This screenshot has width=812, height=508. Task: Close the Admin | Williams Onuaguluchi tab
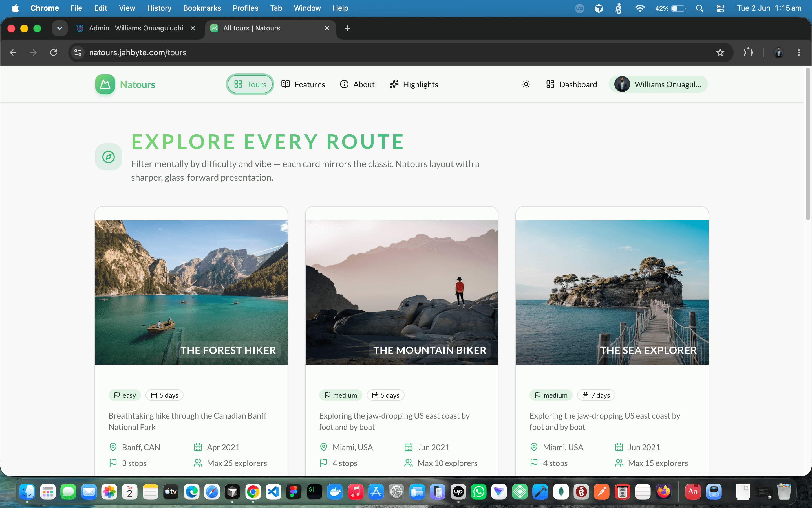coord(193,28)
